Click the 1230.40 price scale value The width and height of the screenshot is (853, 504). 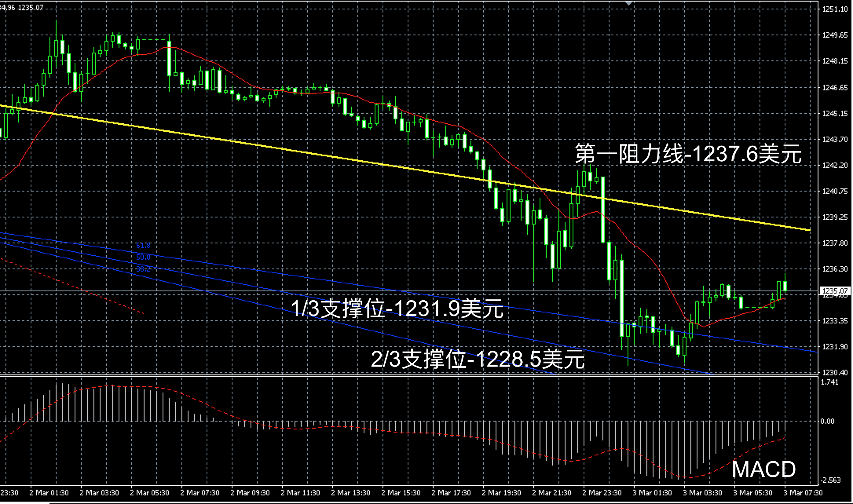pos(835,373)
